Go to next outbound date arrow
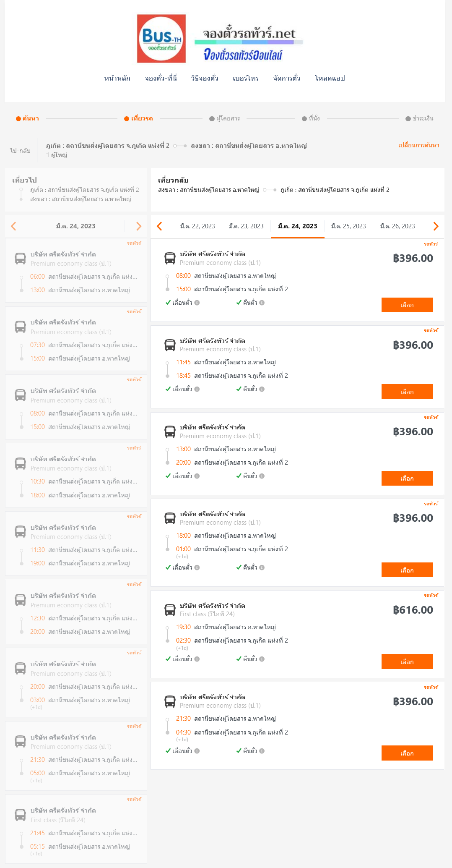452x868 pixels. click(139, 226)
